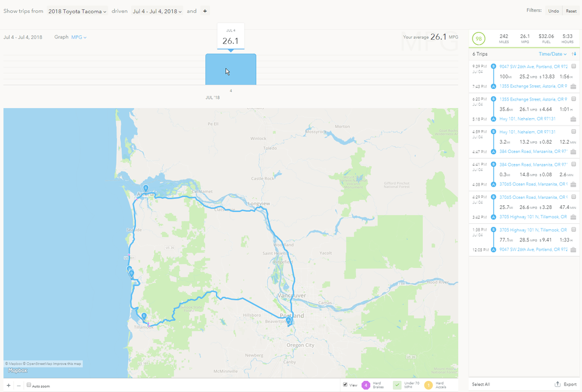The height and width of the screenshot is (392, 582).
Task: Click the Undo filter button
Action: coord(553,11)
